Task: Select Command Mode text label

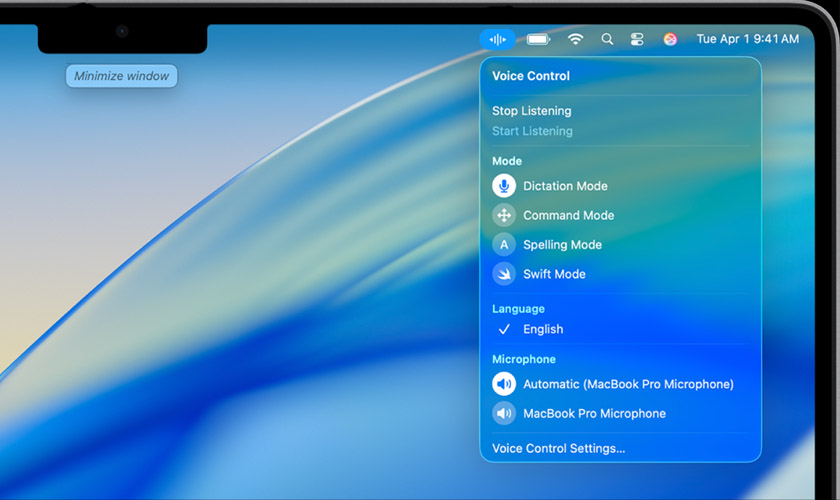Action: point(568,215)
